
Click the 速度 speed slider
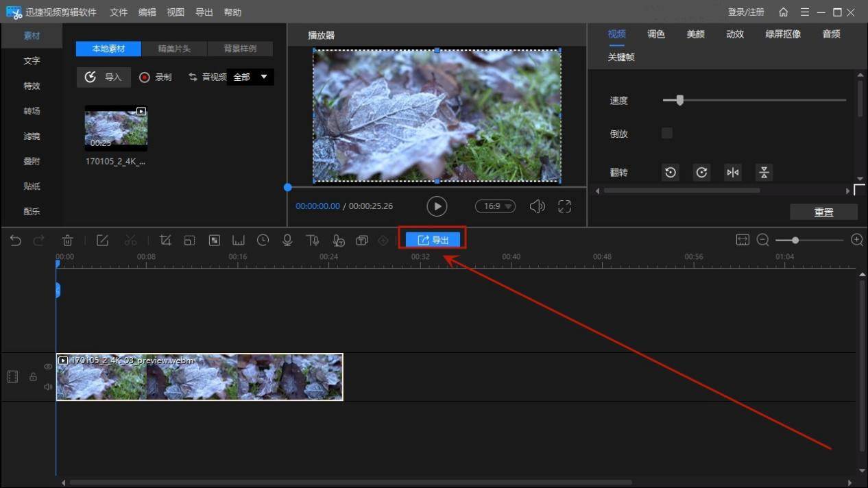click(x=754, y=100)
